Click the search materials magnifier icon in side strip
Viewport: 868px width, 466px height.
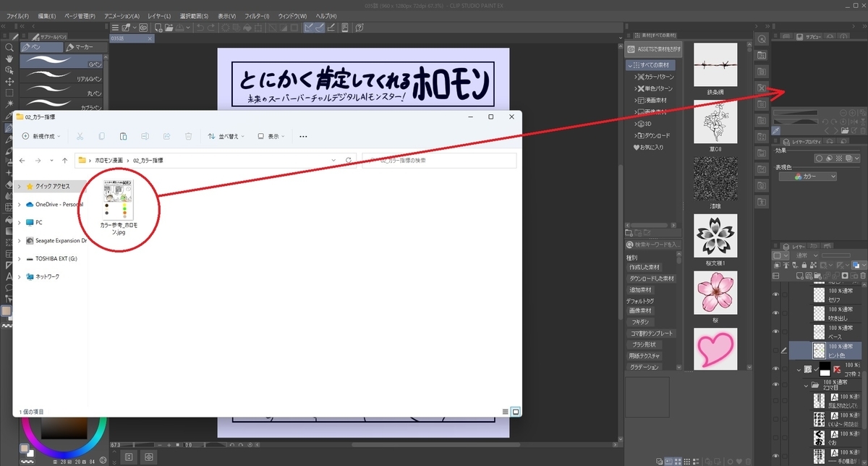pyautogui.click(x=761, y=40)
